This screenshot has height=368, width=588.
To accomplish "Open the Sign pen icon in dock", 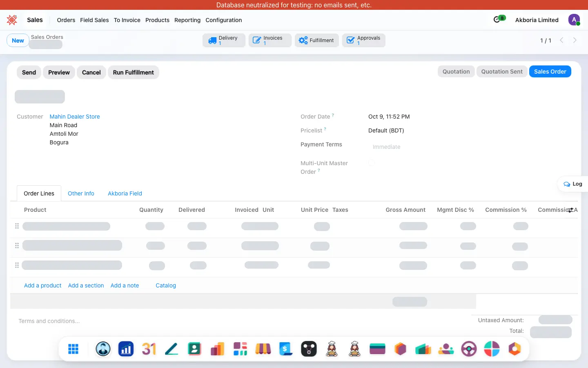I will click(171, 349).
